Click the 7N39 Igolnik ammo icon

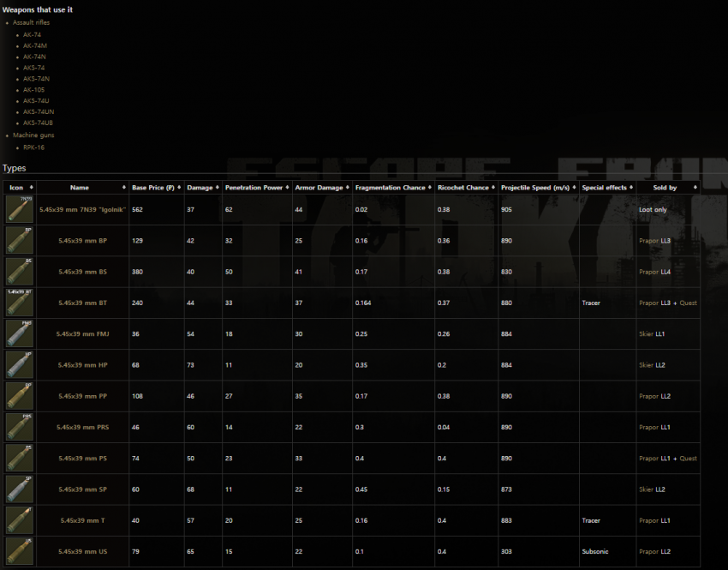point(19,209)
